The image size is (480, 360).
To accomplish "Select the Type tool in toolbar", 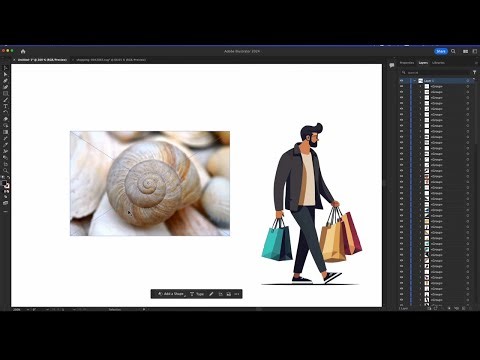I will click(5, 106).
